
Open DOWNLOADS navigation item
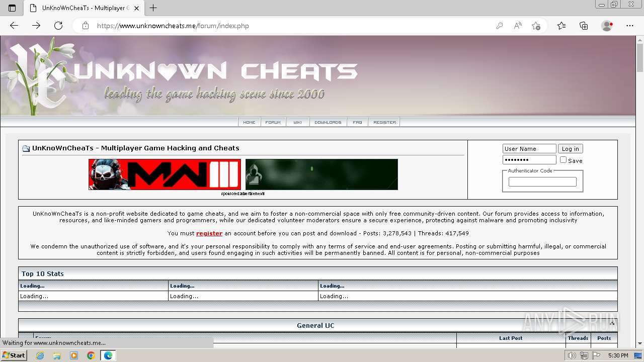click(328, 122)
